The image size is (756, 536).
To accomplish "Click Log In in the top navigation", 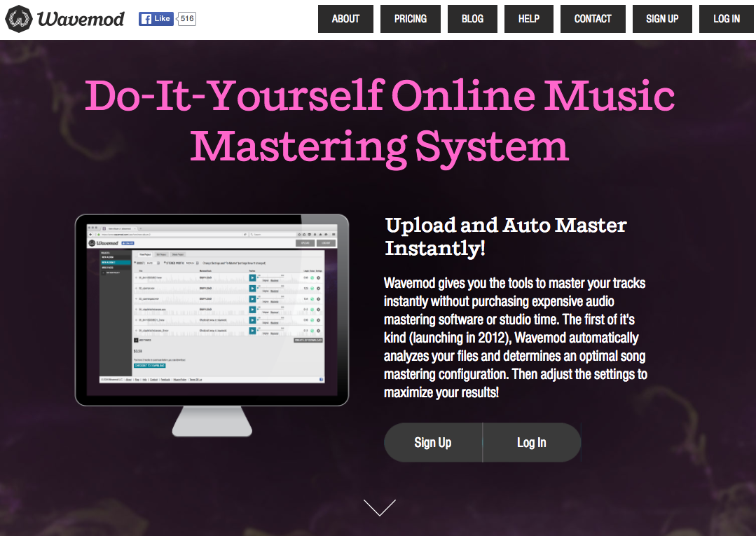I will click(x=727, y=19).
